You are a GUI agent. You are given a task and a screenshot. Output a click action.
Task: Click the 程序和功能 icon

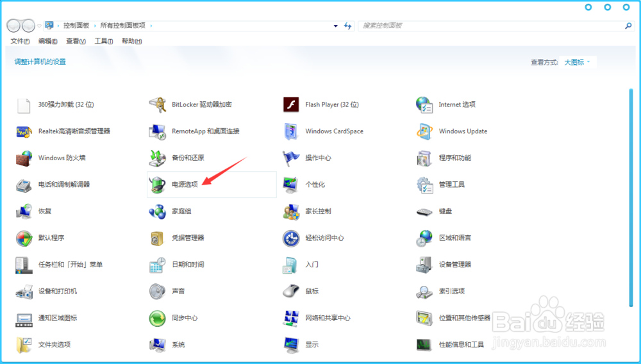[424, 158]
